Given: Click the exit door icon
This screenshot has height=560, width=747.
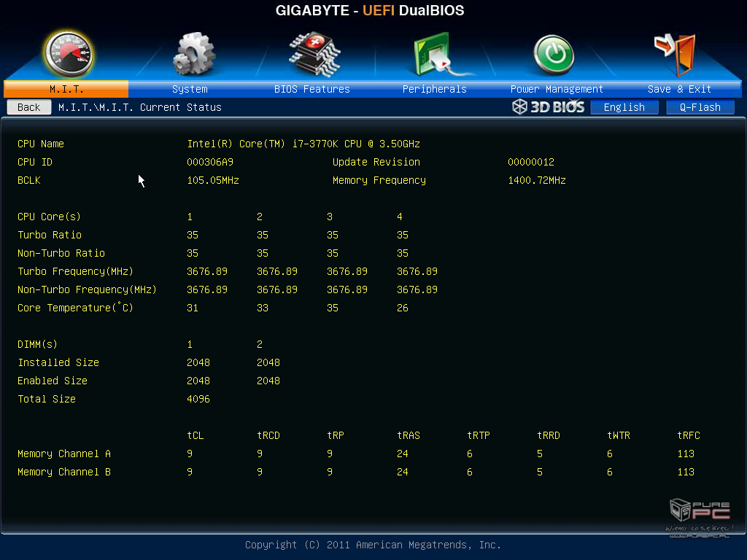Looking at the screenshot, I should coord(675,54).
